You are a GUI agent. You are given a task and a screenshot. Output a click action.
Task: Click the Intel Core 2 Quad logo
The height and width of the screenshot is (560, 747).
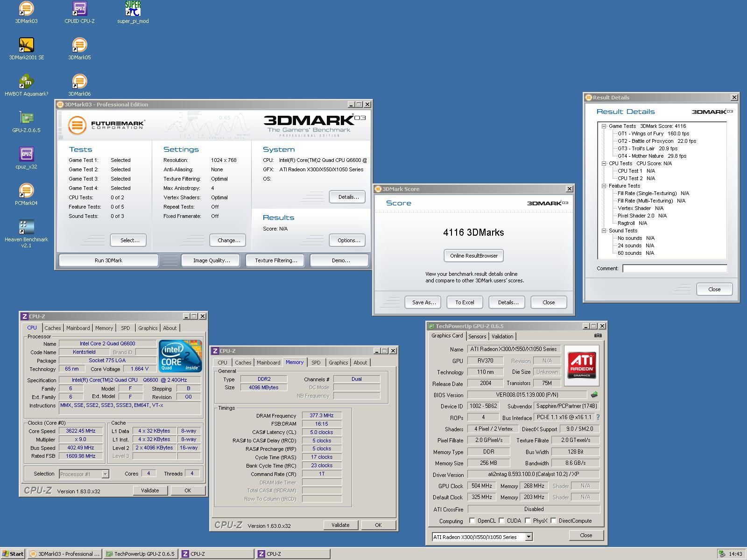pyautogui.click(x=180, y=356)
